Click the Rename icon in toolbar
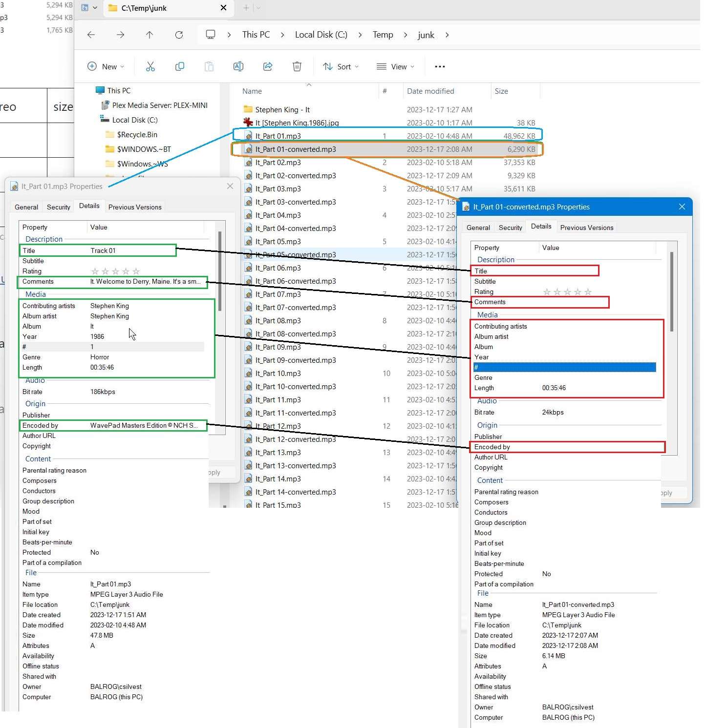Viewport: 706px width, 728px height. [238, 66]
